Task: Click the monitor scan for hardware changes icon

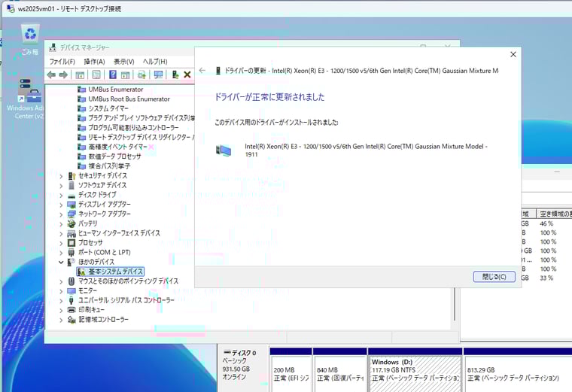Action: tap(158, 75)
